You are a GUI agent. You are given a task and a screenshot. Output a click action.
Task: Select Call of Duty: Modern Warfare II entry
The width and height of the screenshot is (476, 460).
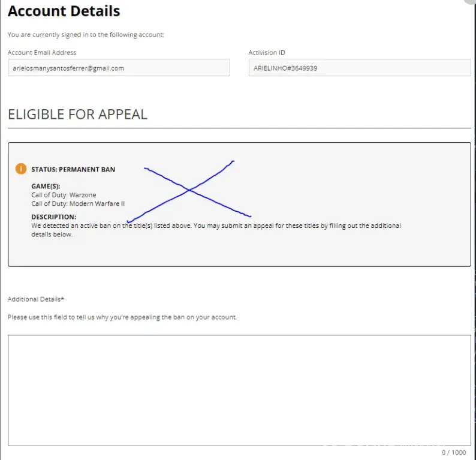click(78, 204)
